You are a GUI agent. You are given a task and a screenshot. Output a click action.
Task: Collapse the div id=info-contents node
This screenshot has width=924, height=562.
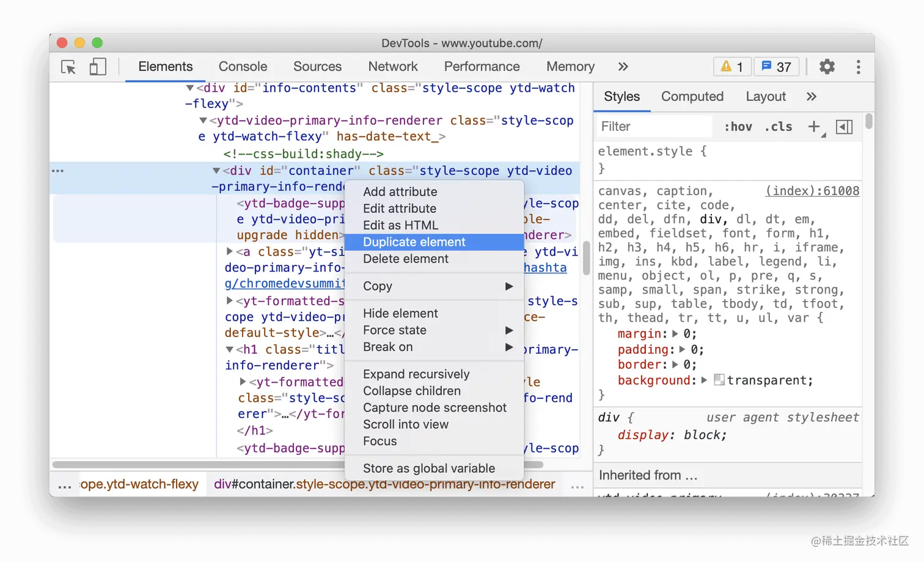[190, 88]
